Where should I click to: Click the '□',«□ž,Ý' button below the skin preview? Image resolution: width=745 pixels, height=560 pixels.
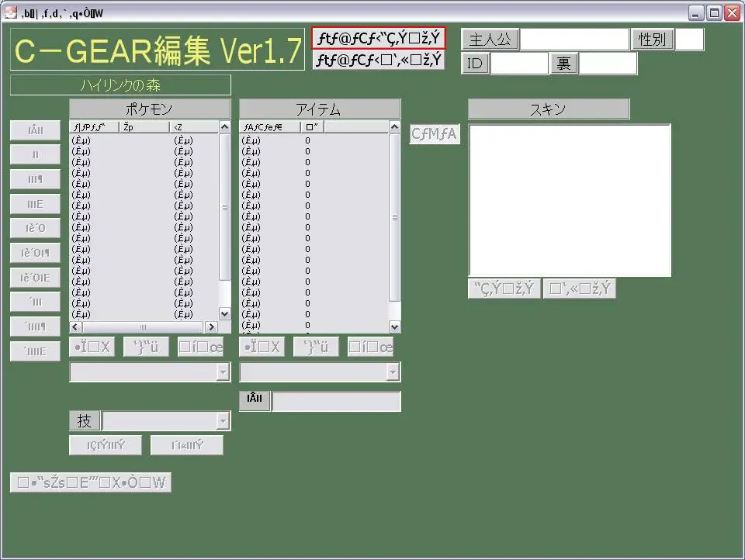[x=580, y=289]
